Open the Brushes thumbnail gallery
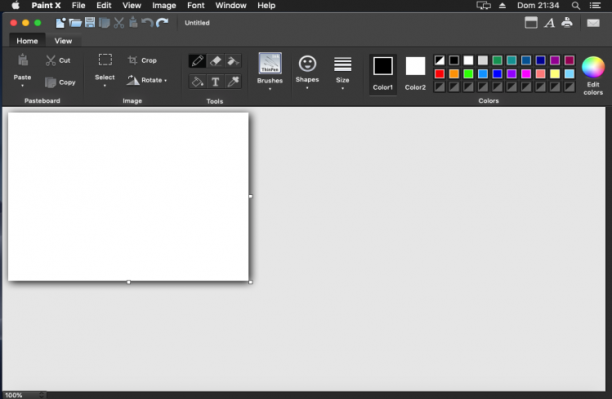 [270, 63]
